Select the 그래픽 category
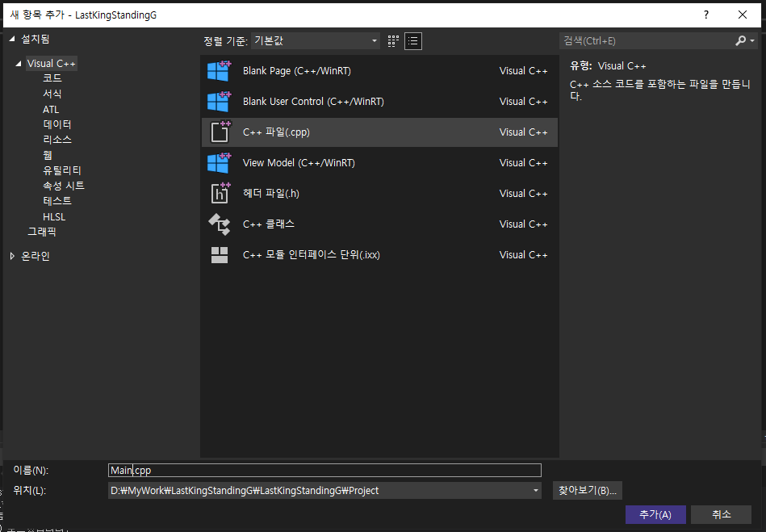This screenshot has height=532, width=766. (x=41, y=232)
